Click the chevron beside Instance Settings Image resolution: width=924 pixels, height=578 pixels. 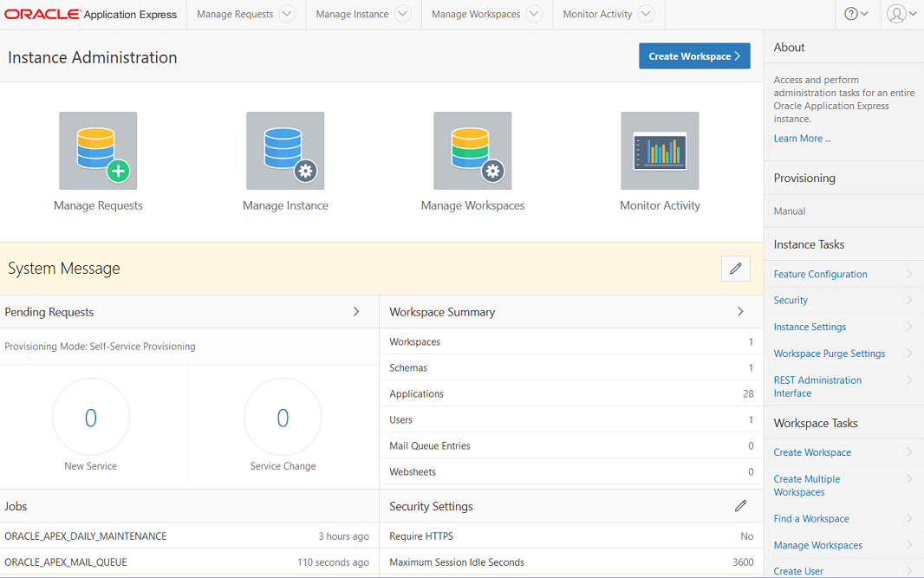pyautogui.click(x=909, y=327)
